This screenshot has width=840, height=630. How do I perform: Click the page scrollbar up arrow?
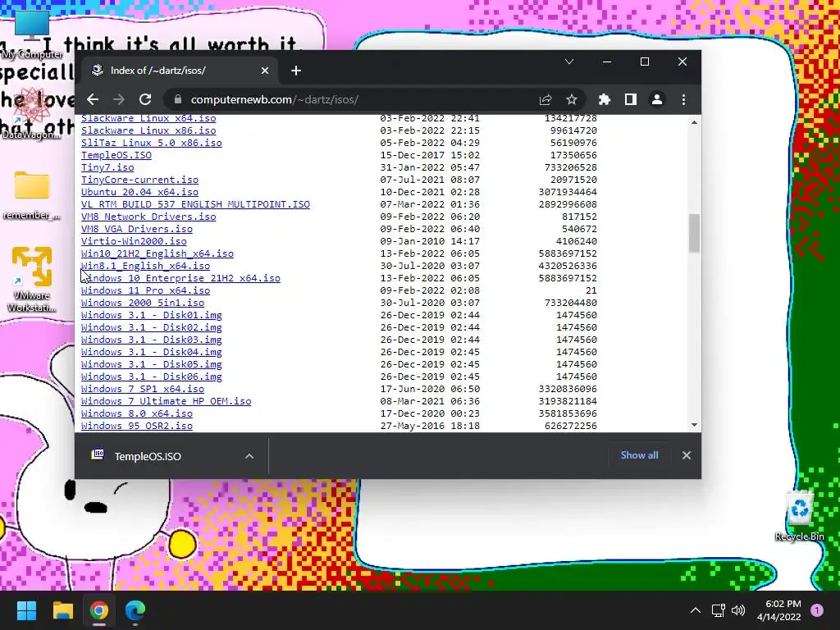(694, 123)
